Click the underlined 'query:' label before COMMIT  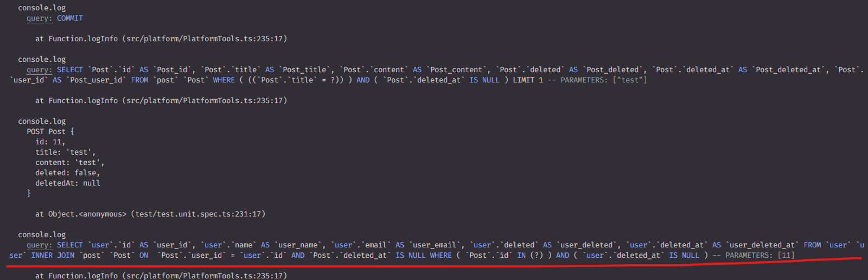(40, 18)
